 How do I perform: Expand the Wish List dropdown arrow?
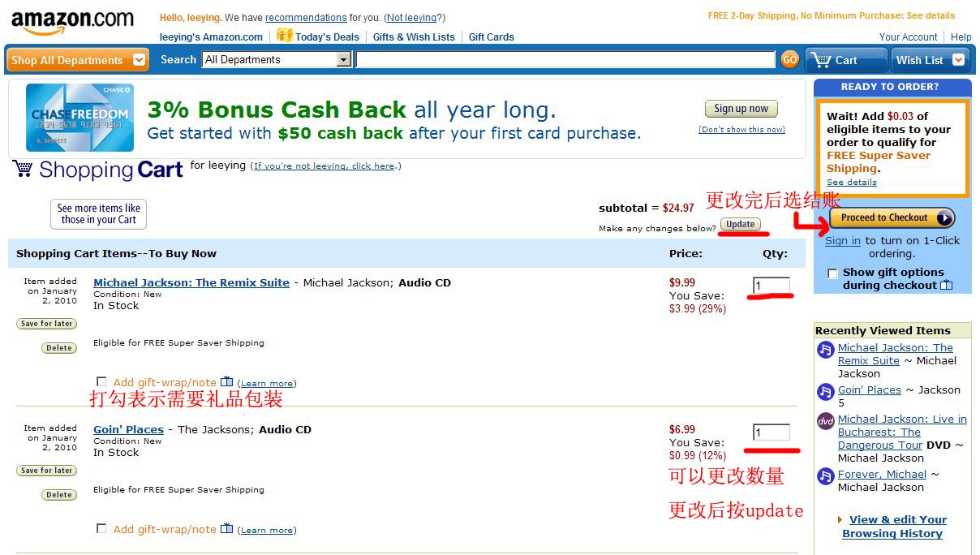tap(959, 60)
